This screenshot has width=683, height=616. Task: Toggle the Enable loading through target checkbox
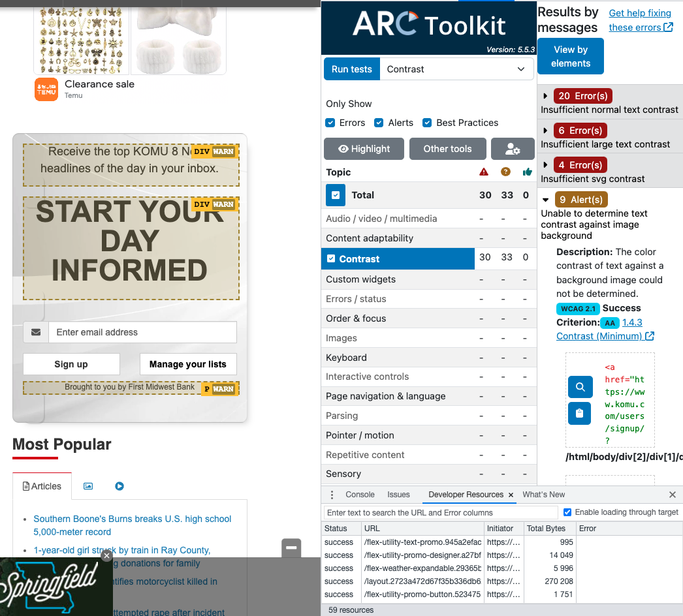[567, 512]
